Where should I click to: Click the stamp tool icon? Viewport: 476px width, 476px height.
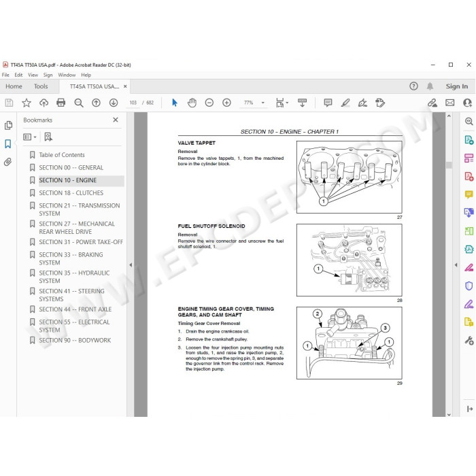[380, 103]
